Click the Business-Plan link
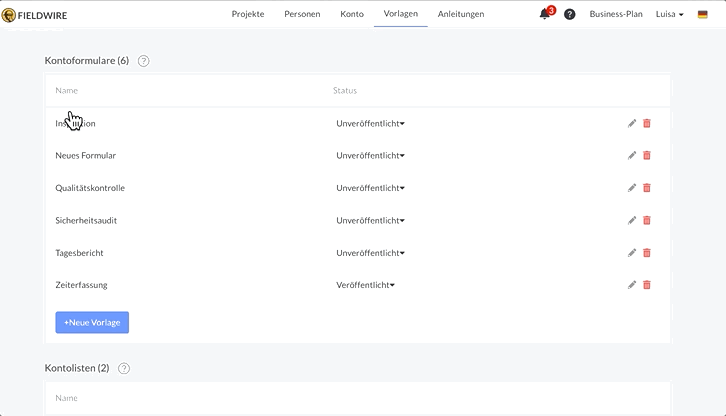Image resolution: width=726 pixels, height=416 pixels. click(616, 14)
